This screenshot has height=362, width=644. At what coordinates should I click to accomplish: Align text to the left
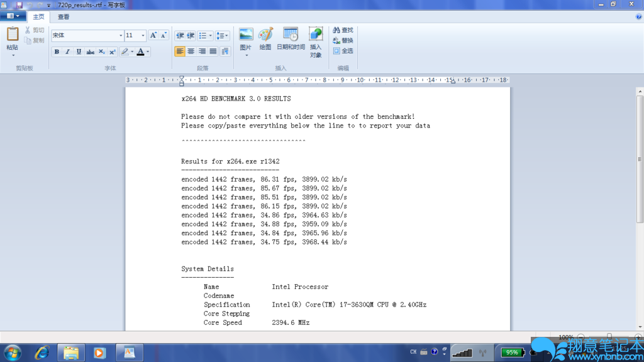(179, 52)
